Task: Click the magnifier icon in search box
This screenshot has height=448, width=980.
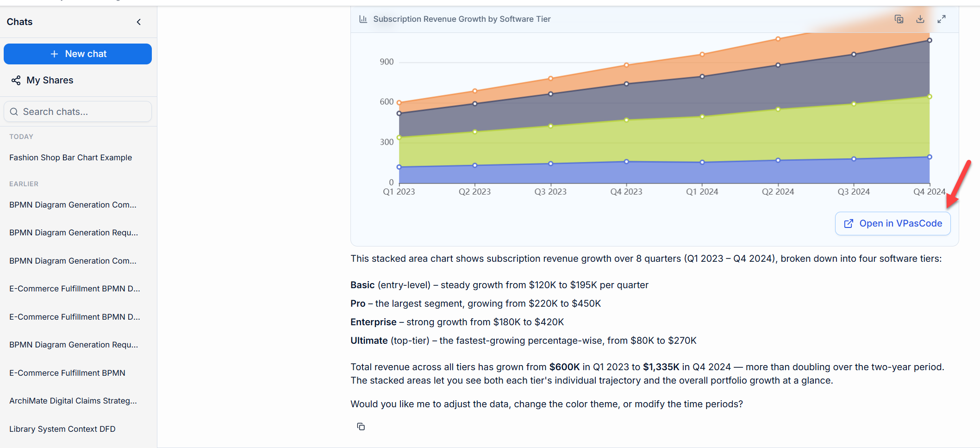Action: [x=14, y=112]
